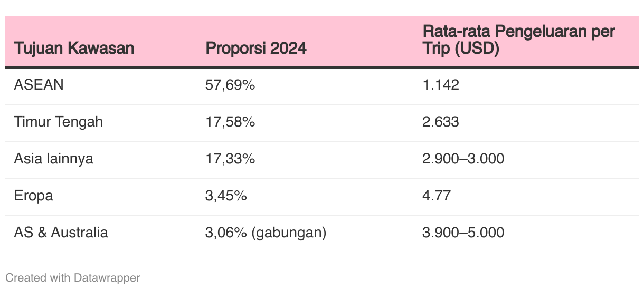Click the 3,06% (gabungan) cell
The height and width of the screenshot is (290, 644).
tap(266, 232)
